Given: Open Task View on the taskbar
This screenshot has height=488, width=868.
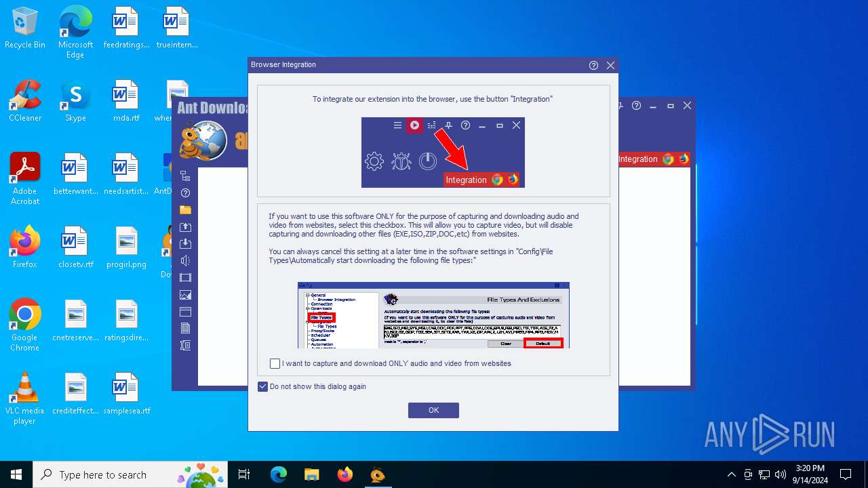Looking at the screenshot, I should [x=244, y=474].
